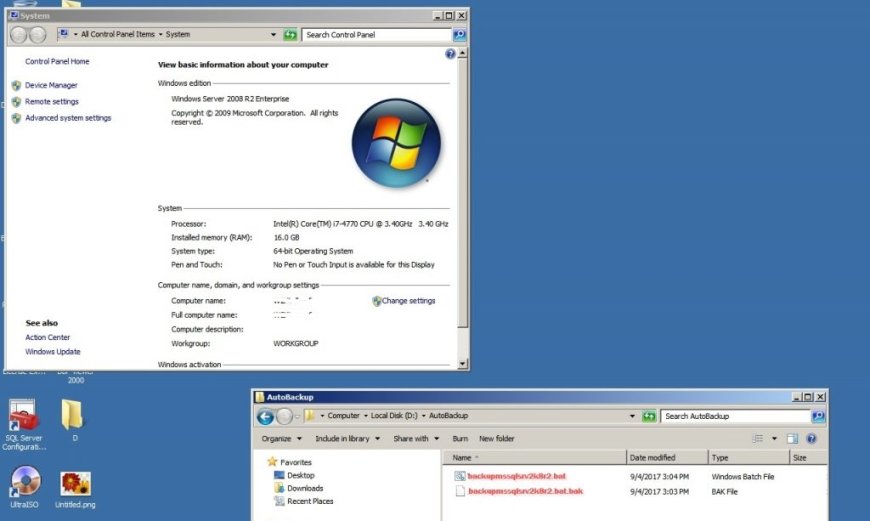Click Remote settings shield icon
This screenshot has height=521, width=870.
point(16,102)
